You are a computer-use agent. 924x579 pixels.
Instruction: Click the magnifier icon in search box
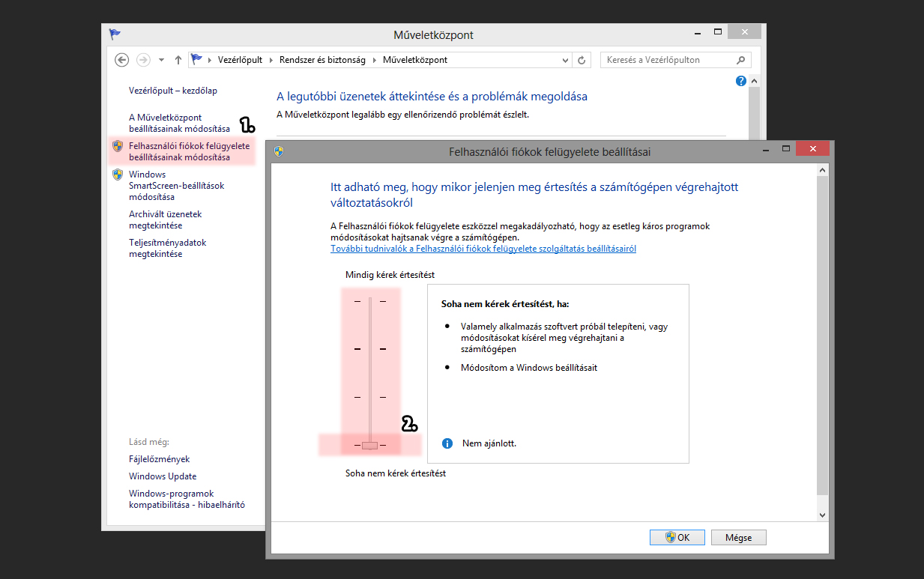pyautogui.click(x=740, y=60)
